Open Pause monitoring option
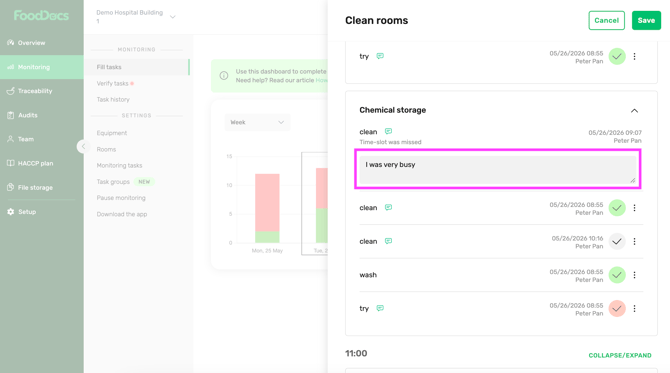The image size is (670, 373). coord(121,198)
